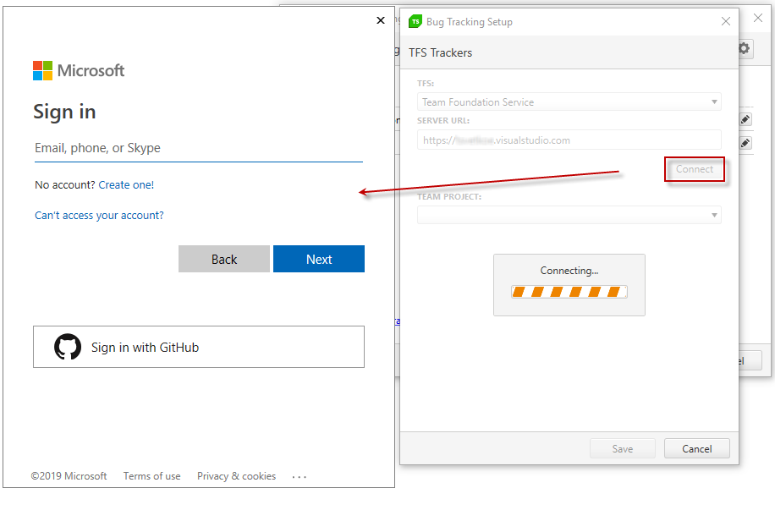Cancel the Bug Tracking Setup dialog
This screenshot has width=775, height=532.
click(x=697, y=448)
